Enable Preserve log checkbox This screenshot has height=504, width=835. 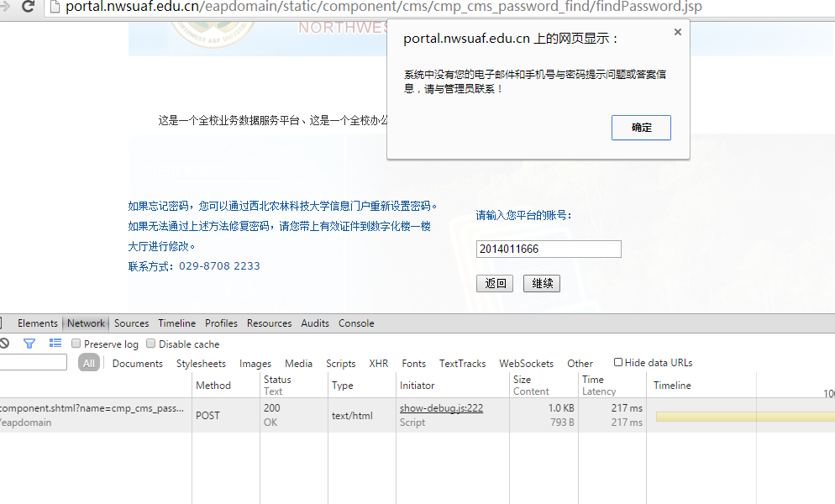76,344
